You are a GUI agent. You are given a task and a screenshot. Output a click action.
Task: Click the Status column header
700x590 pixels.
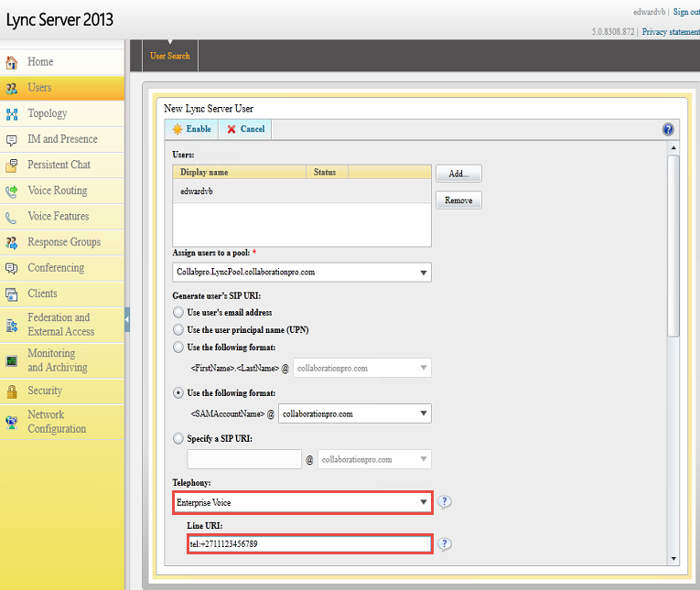(328, 172)
